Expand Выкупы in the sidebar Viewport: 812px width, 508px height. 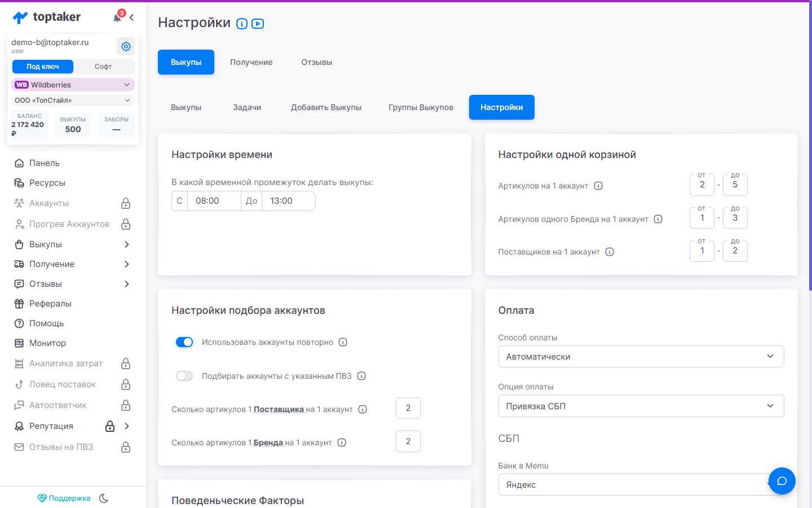(x=127, y=244)
